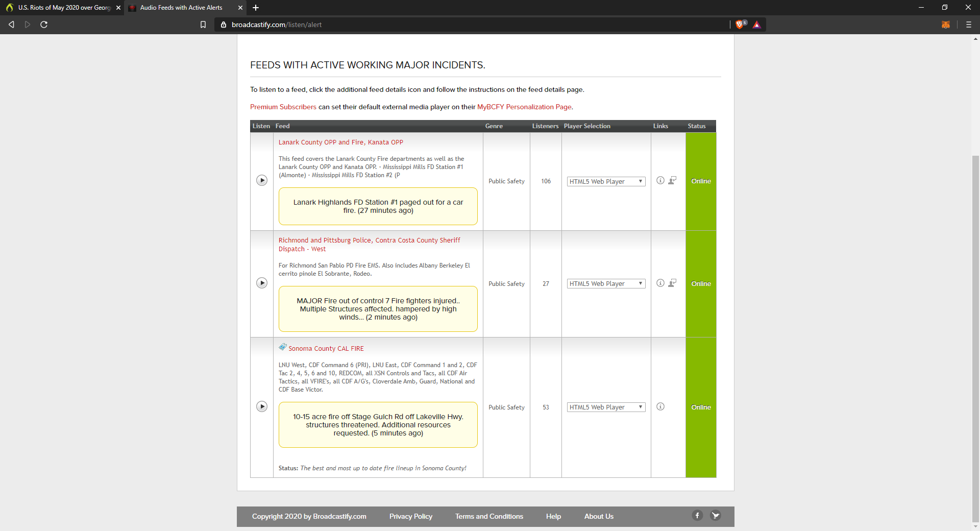This screenshot has width=980, height=531.
Task: Go back to the previous page
Action: (11, 25)
